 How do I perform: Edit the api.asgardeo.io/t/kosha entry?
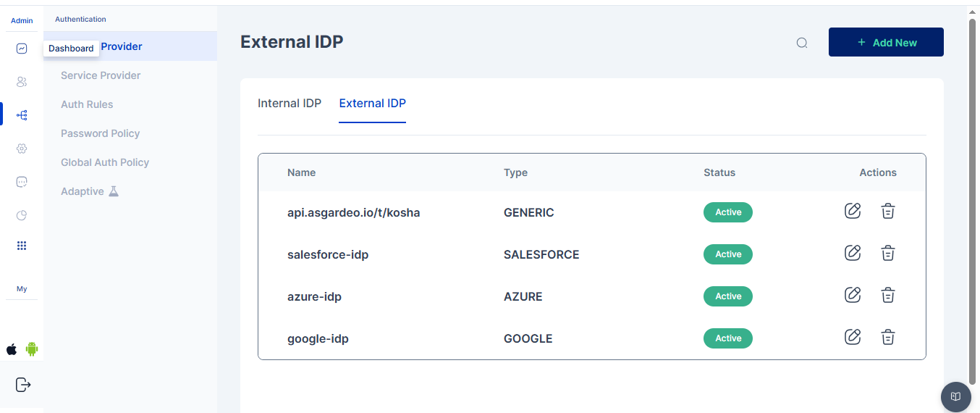[853, 211]
